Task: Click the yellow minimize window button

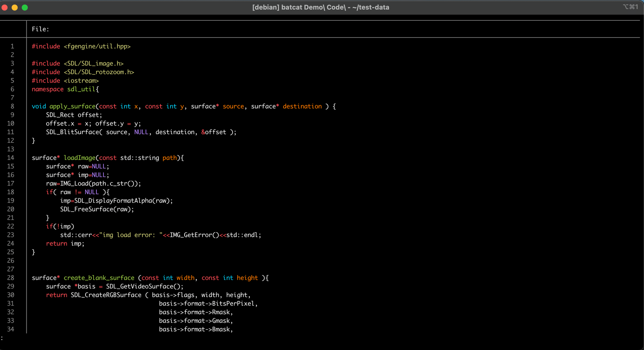Action: point(15,7)
